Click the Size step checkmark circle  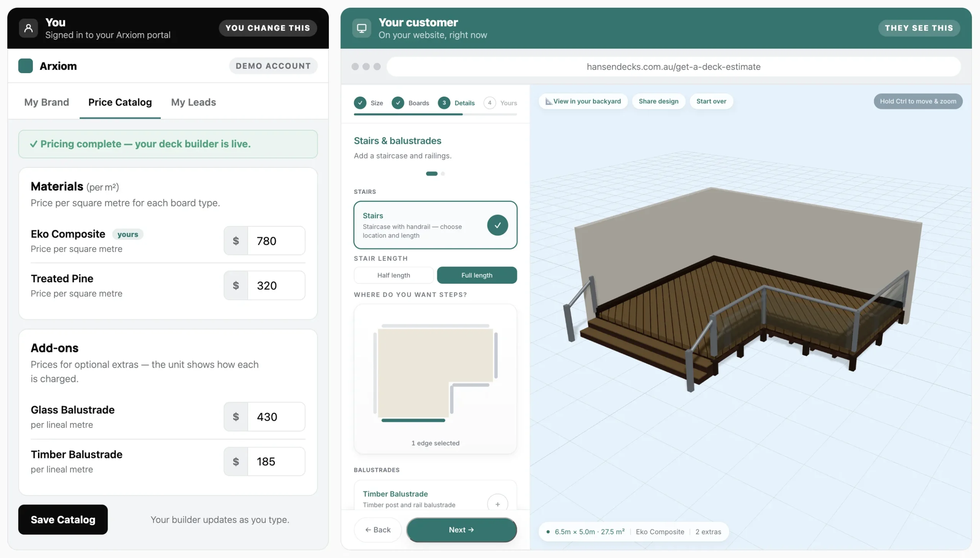[360, 103]
